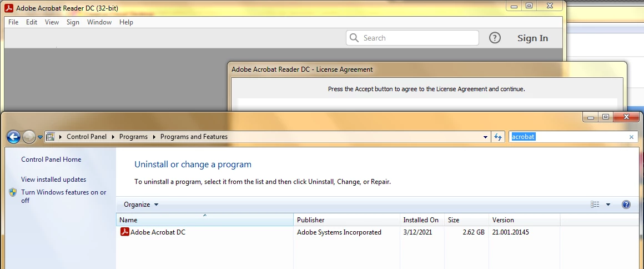Select the Adobe Acrobat DC program entry

(158, 232)
